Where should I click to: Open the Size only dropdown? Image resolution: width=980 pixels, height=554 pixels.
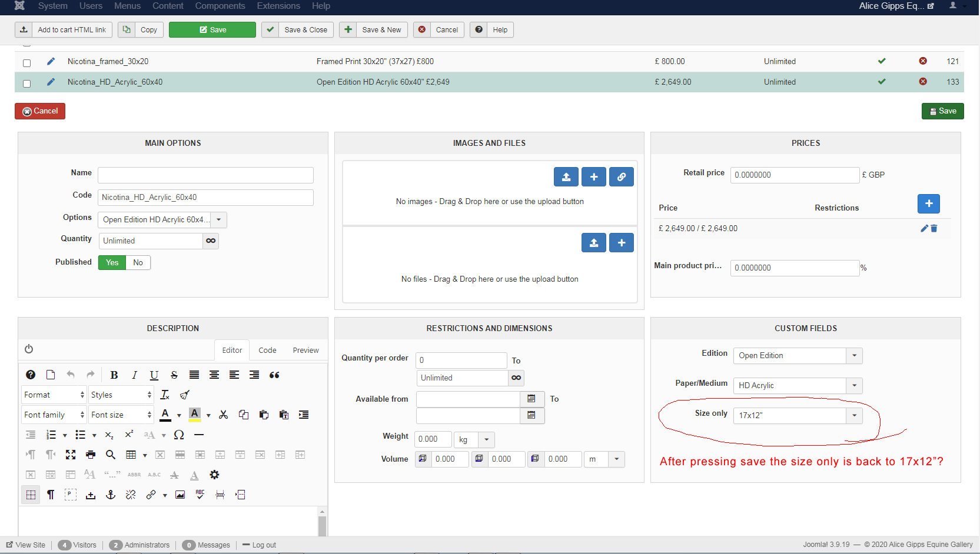coord(798,416)
